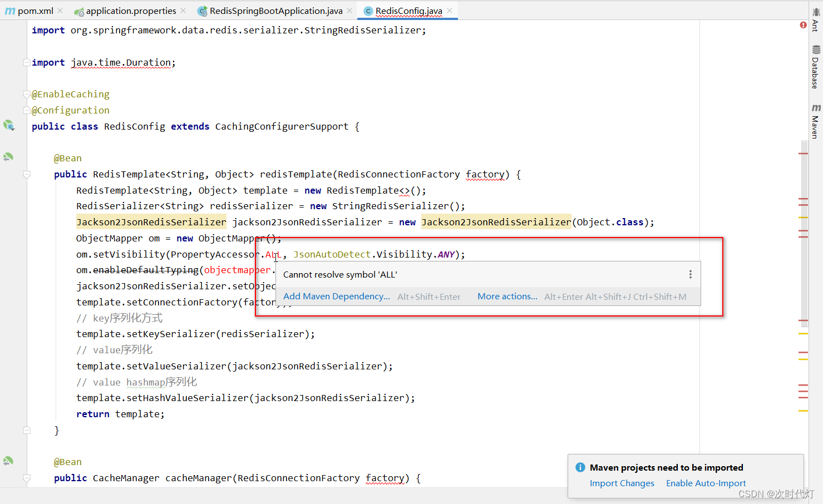Click the info icon in Maven notification
Image resolution: width=823 pixels, height=504 pixels.
(580, 467)
